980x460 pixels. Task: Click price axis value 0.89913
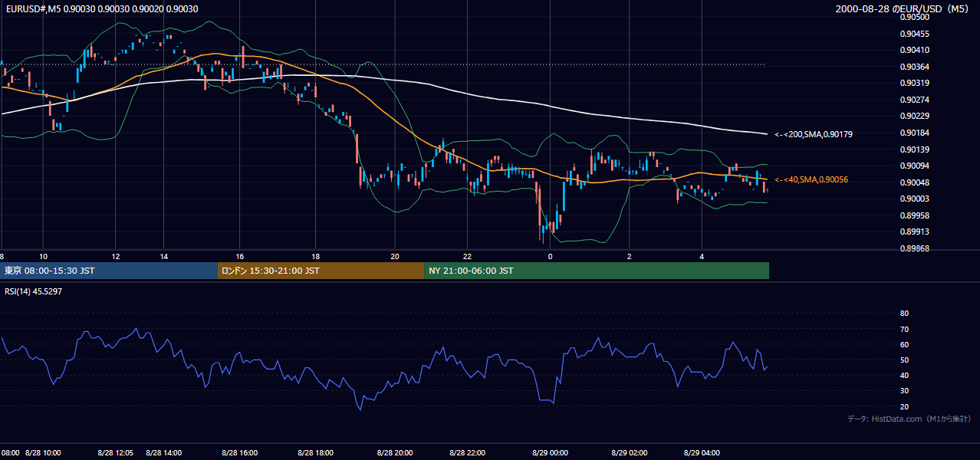click(x=915, y=232)
